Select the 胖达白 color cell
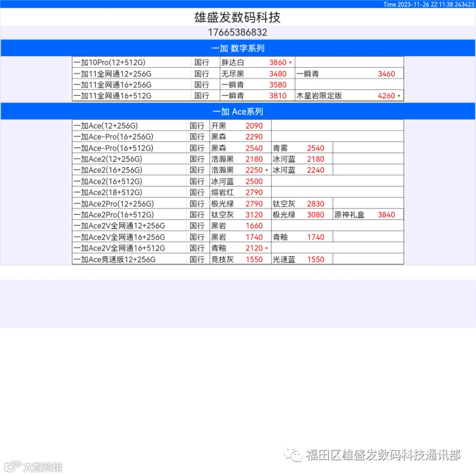Viewport: 476px width, 476px height. [233, 62]
